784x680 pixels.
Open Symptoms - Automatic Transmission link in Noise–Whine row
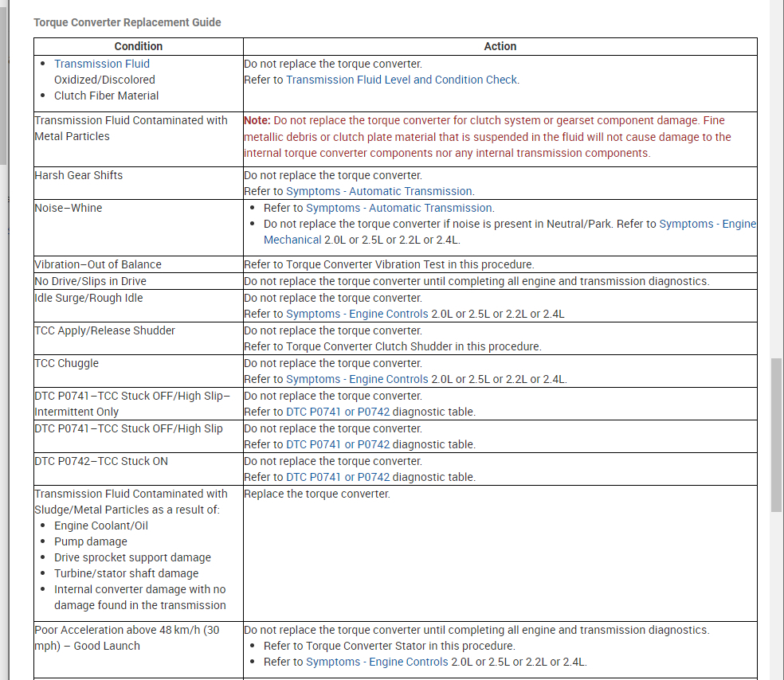(x=399, y=208)
